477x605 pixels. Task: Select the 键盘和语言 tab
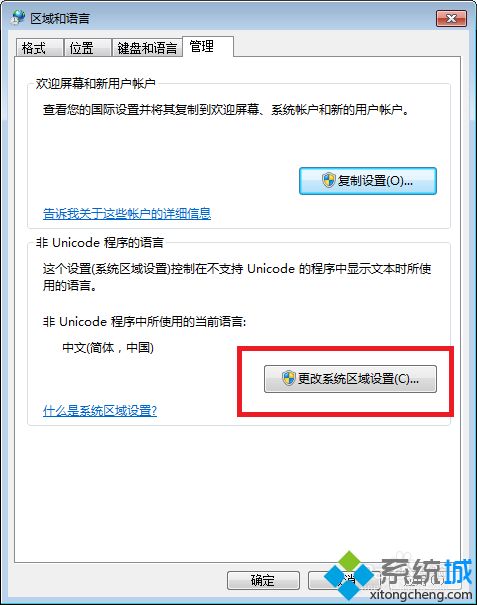click(147, 48)
